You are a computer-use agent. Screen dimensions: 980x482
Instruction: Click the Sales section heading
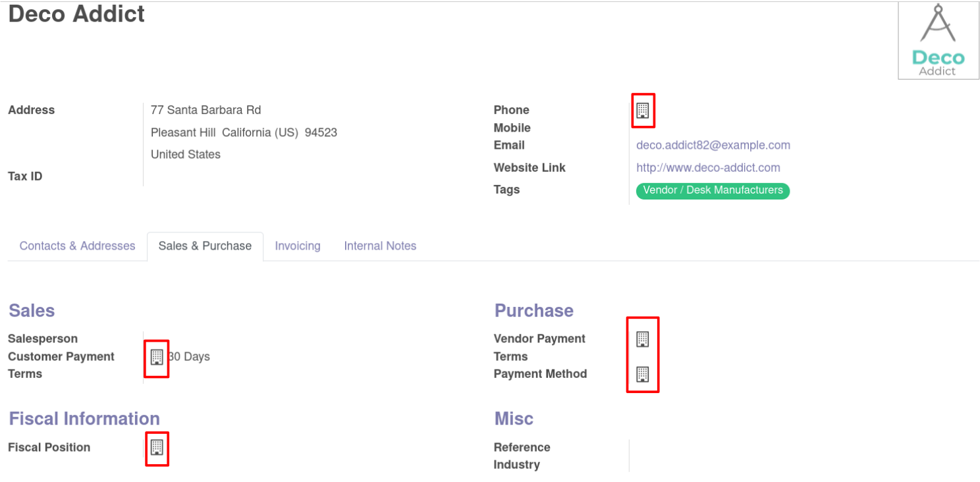click(x=32, y=311)
